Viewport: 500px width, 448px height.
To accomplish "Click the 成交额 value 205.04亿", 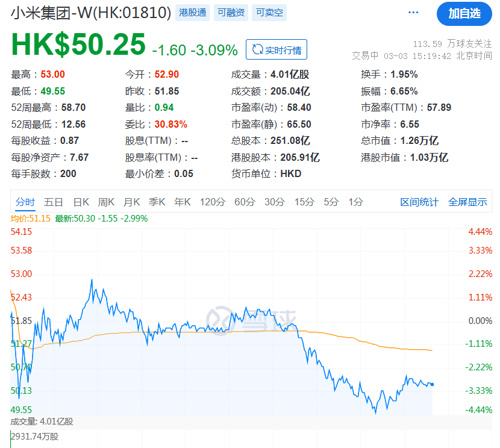I will point(290,91).
